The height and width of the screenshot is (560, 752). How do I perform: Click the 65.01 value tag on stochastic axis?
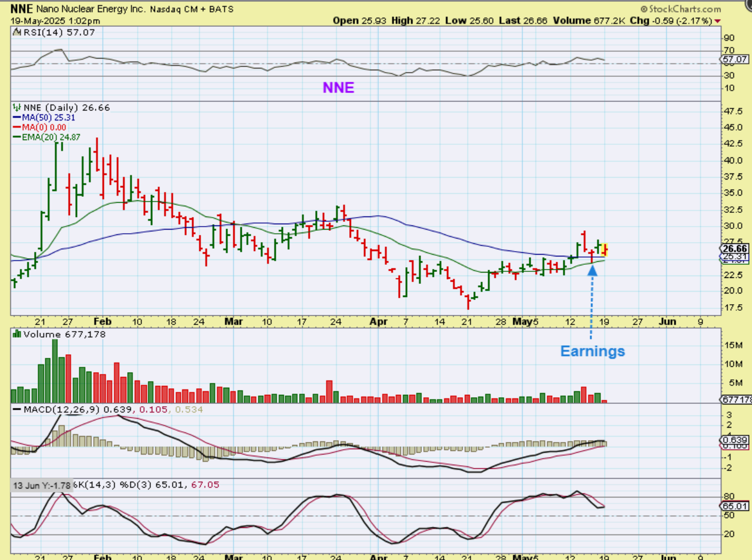click(x=735, y=506)
